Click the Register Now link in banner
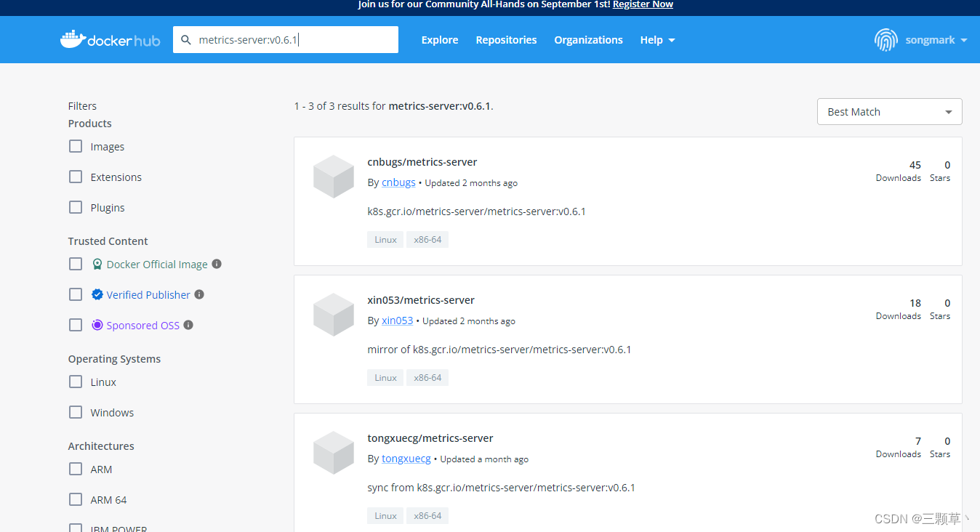The width and height of the screenshot is (980, 532). (643, 4)
